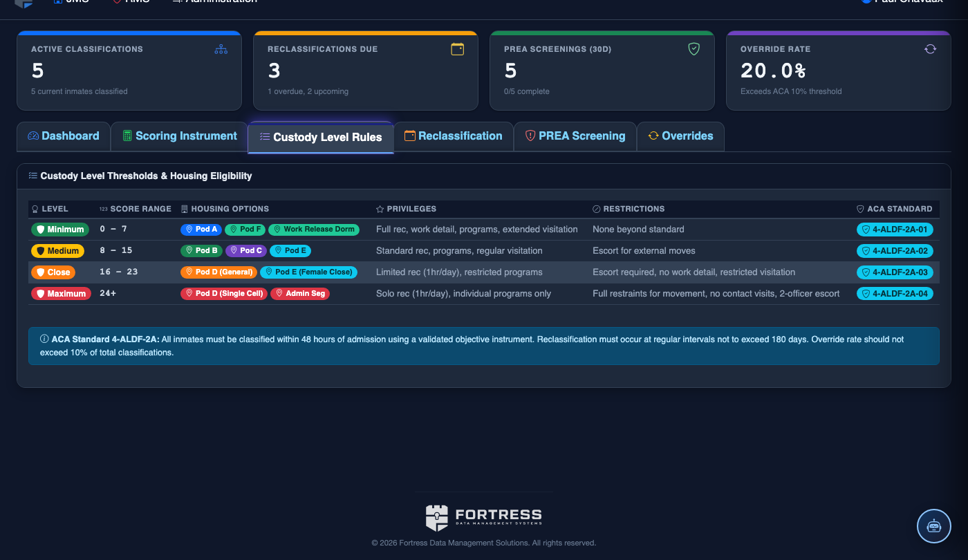
Task: Click the calendar icon on Reclassifications Due card
Action: click(x=457, y=49)
